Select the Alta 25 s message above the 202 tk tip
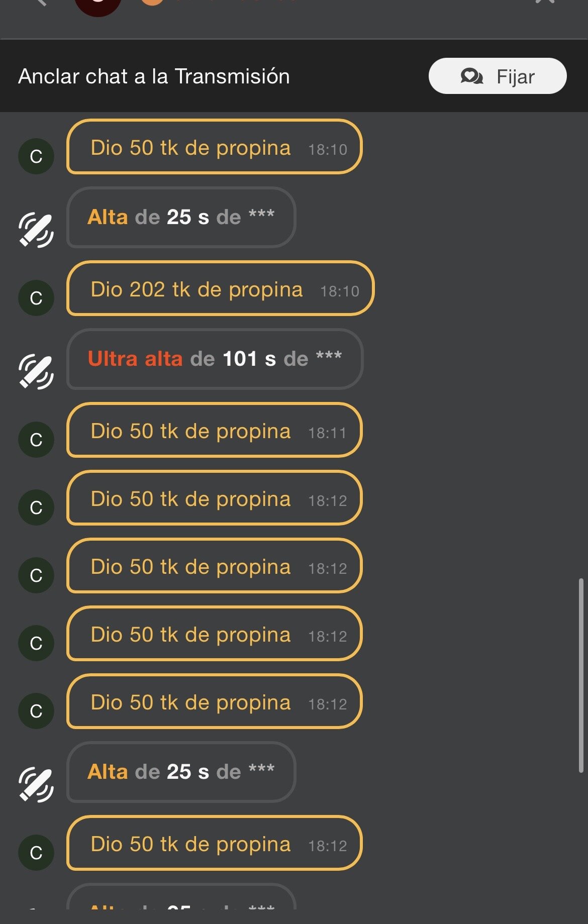The height and width of the screenshot is (924, 588). pos(181,217)
